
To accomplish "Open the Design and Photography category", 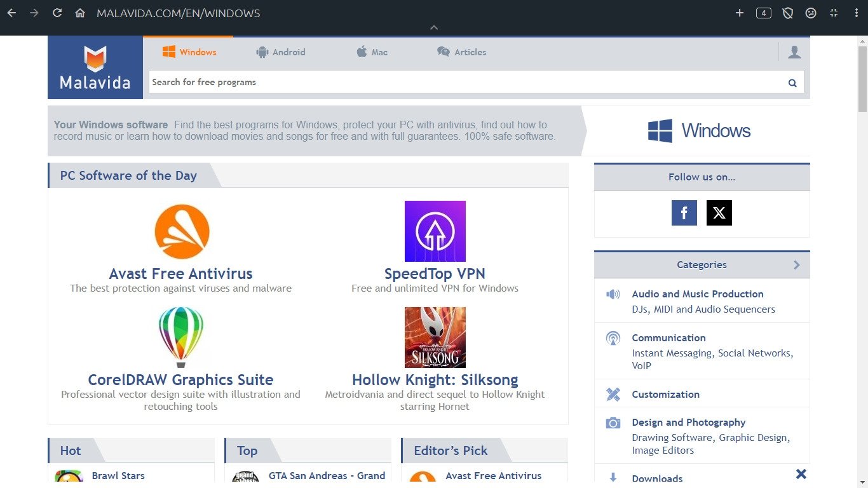I will [x=688, y=423].
